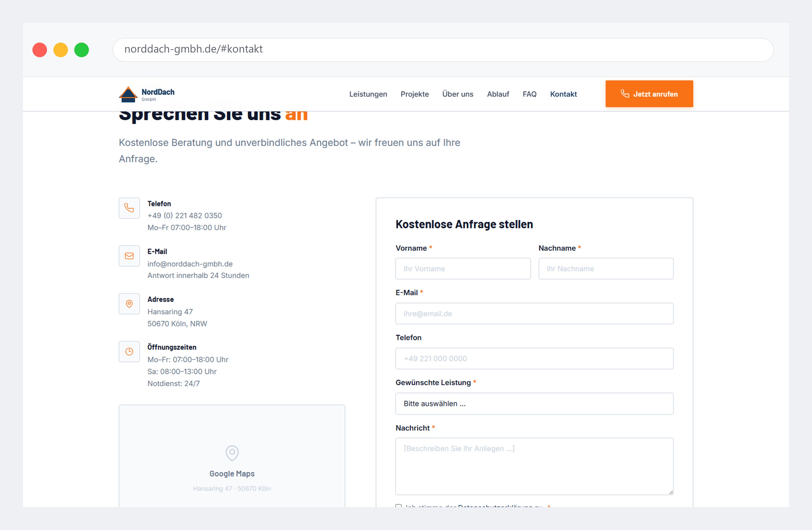Click the text Sa: 08:00–13:00 Uhr

(182, 372)
